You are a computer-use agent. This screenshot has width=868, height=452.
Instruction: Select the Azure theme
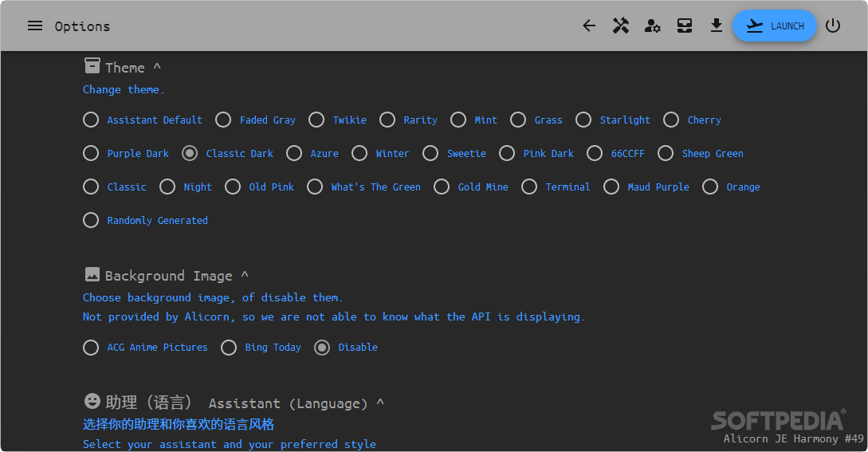click(294, 153)
